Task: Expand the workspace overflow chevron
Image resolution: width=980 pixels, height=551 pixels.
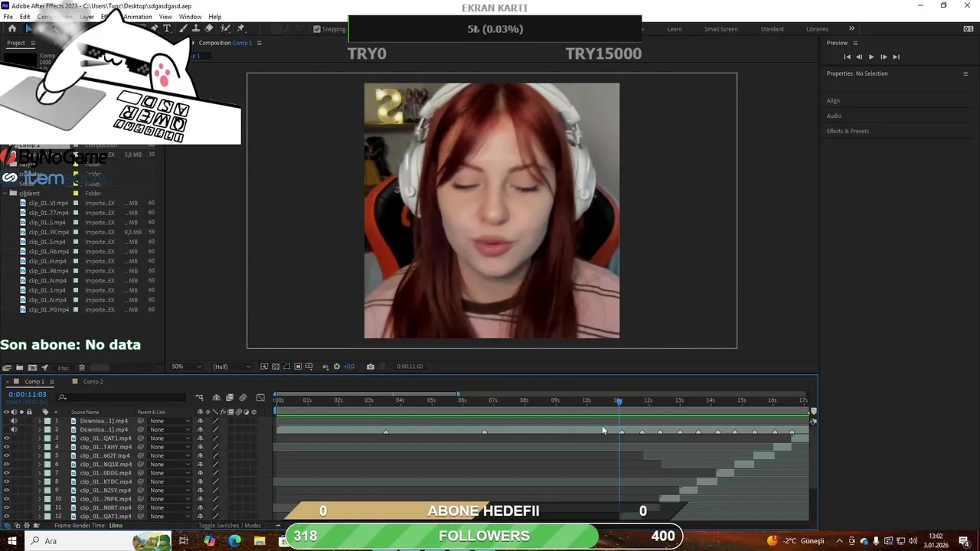Action: [x=851, y=29]
